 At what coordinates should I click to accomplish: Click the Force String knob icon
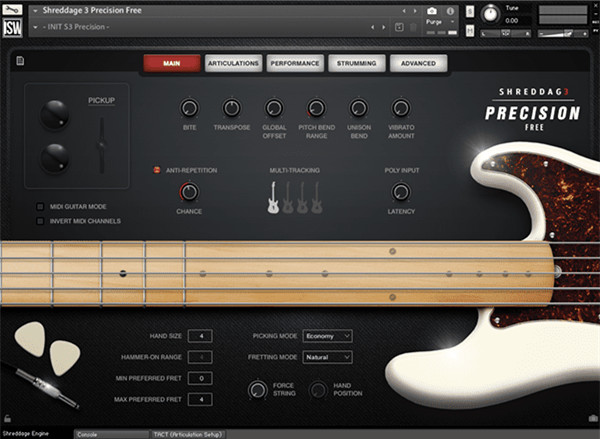[257, 391]
